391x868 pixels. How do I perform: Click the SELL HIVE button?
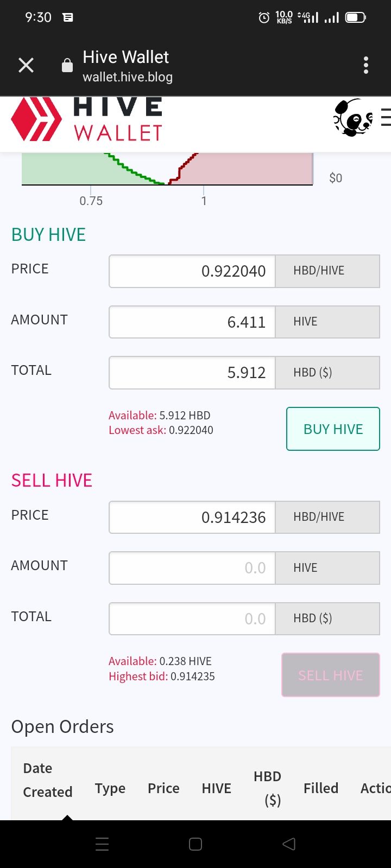tap(331, 675)
